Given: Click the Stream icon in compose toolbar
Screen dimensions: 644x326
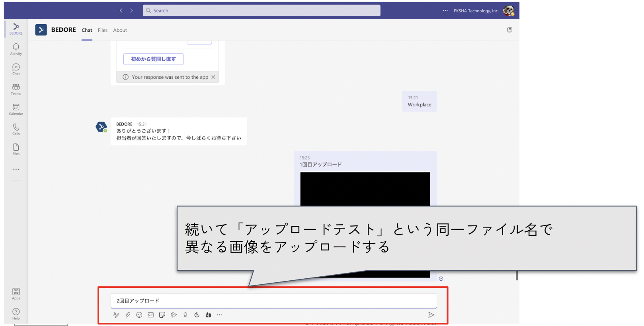Looking at the screenshot, I should pyautogui.click(x=174, y=315).
